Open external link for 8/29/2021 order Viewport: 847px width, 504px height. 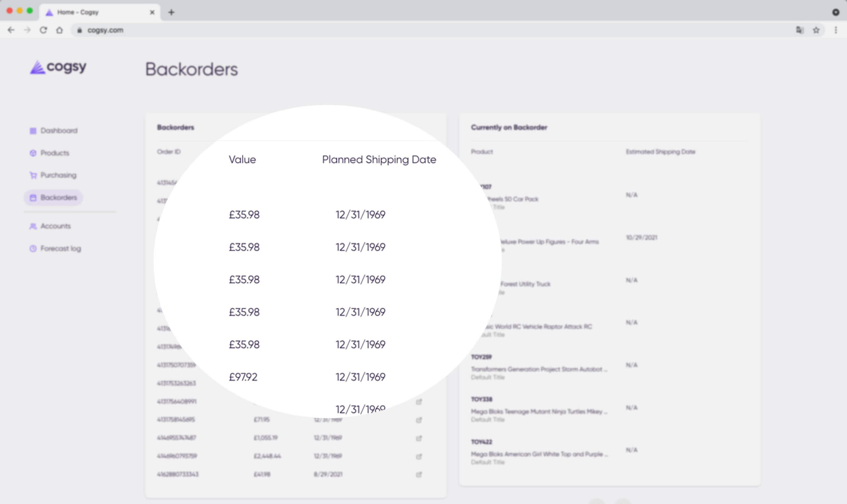click(419, 475)
